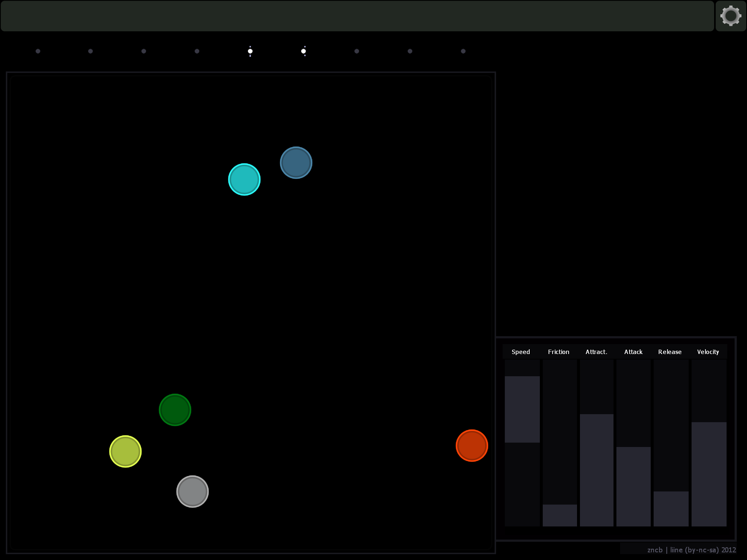Toggle the fourth dot in the top row
The width and height of the screenshot is (747, 560).
pyautogui.click(x=197, y=51)
